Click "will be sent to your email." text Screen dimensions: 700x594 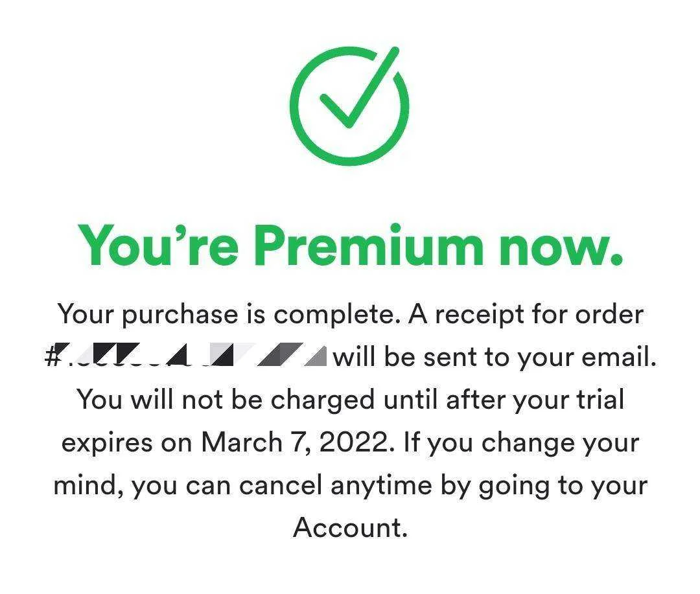coord(495,357)
